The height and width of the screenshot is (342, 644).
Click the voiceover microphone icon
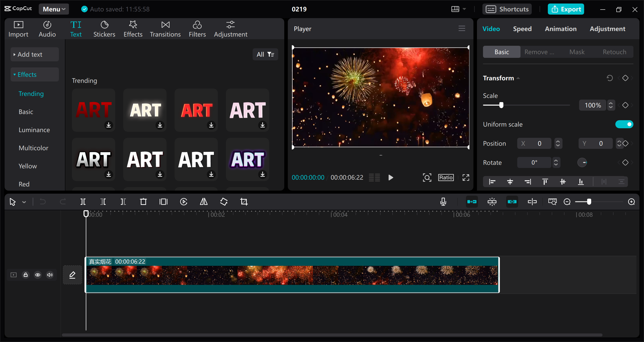click(x=443, y=201)
